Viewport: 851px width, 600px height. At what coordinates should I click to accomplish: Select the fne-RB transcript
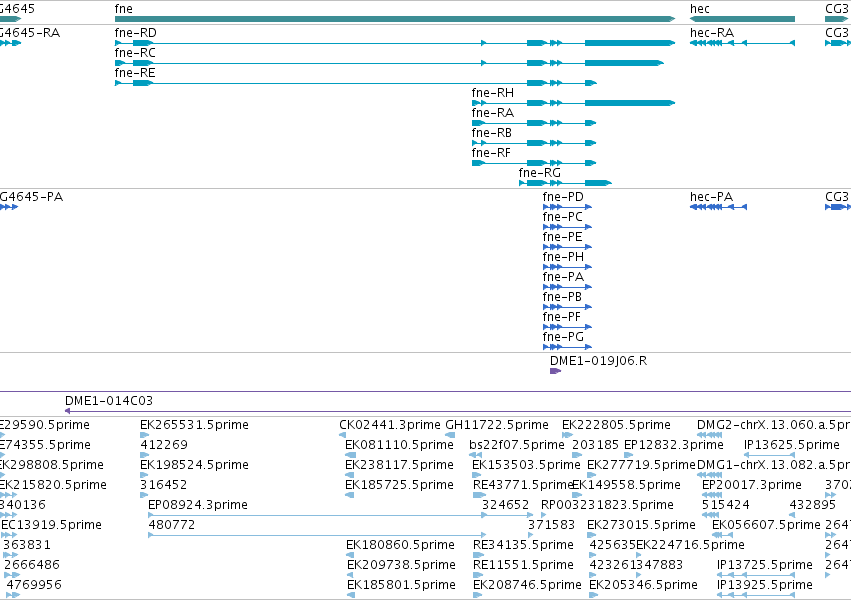534,143
